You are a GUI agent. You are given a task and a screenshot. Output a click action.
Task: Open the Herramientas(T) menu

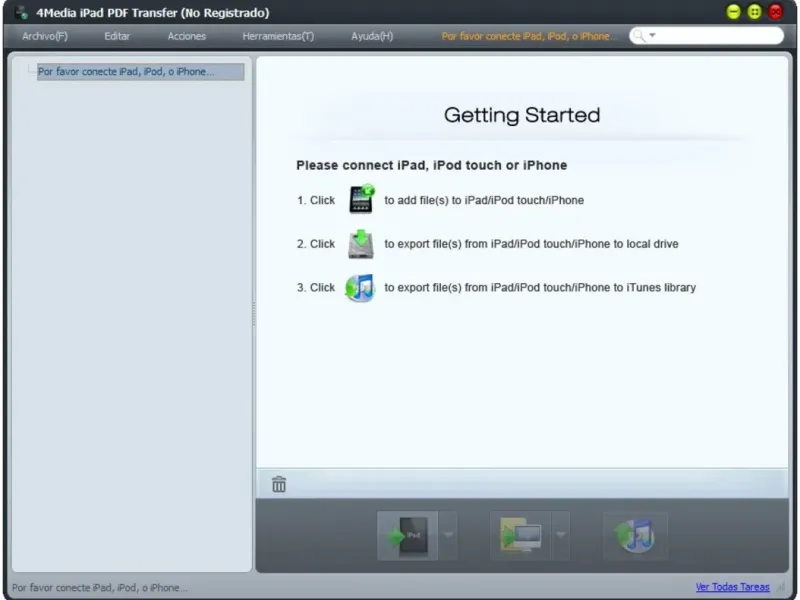tap(278, 36)
